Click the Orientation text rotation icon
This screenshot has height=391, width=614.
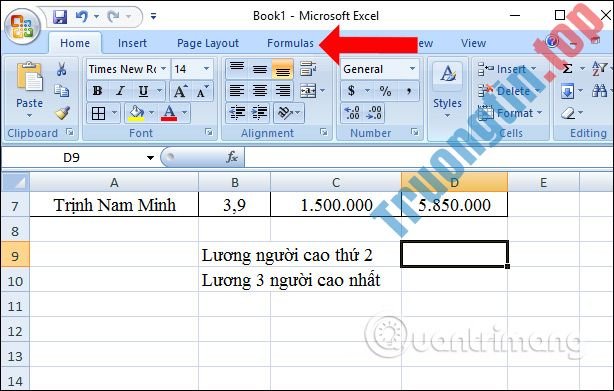click(285, 114)
